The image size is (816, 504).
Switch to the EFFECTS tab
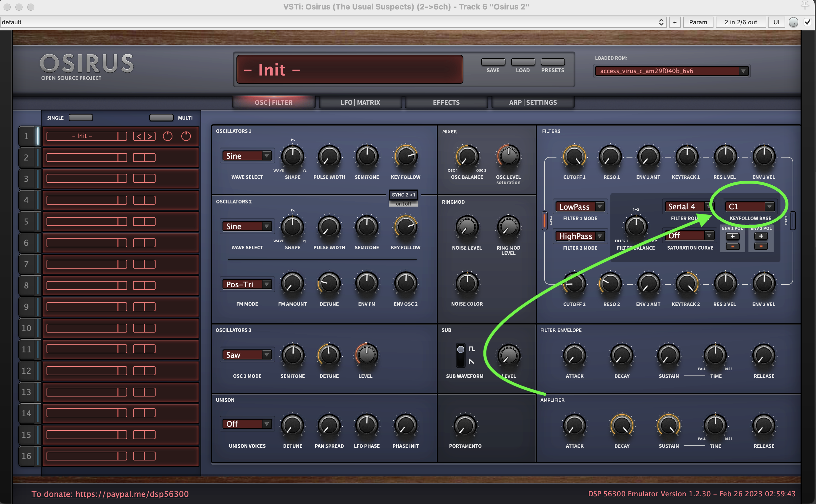pyautogui.click(x=446, y=102)
